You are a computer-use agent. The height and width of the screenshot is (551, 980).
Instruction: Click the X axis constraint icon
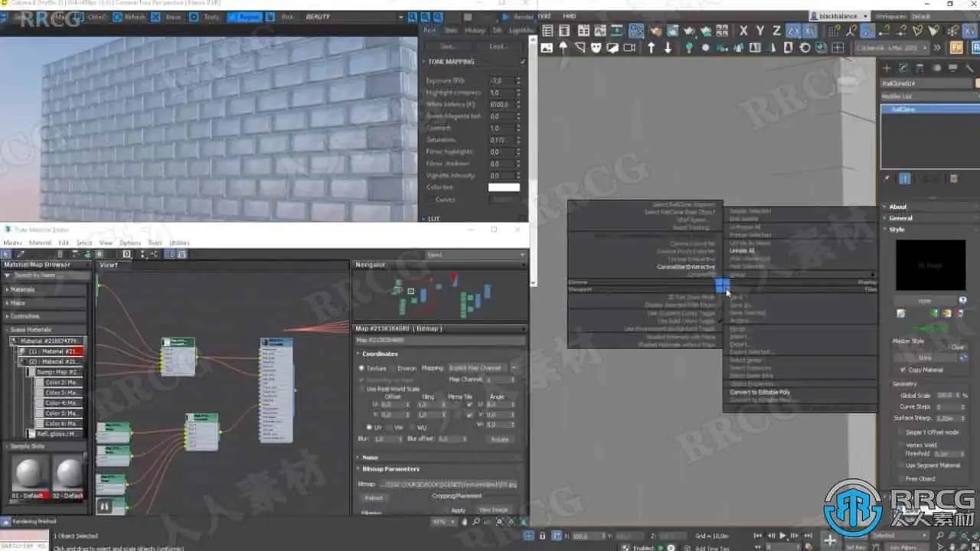pyautogui.click(x=743, y=31)
